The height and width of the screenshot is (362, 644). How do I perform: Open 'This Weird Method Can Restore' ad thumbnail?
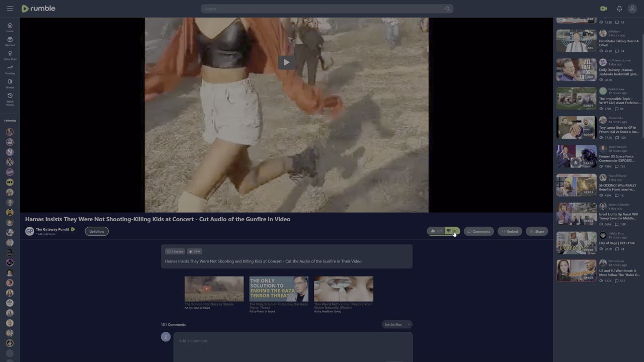pyautogui.click(x=344, y=289)
